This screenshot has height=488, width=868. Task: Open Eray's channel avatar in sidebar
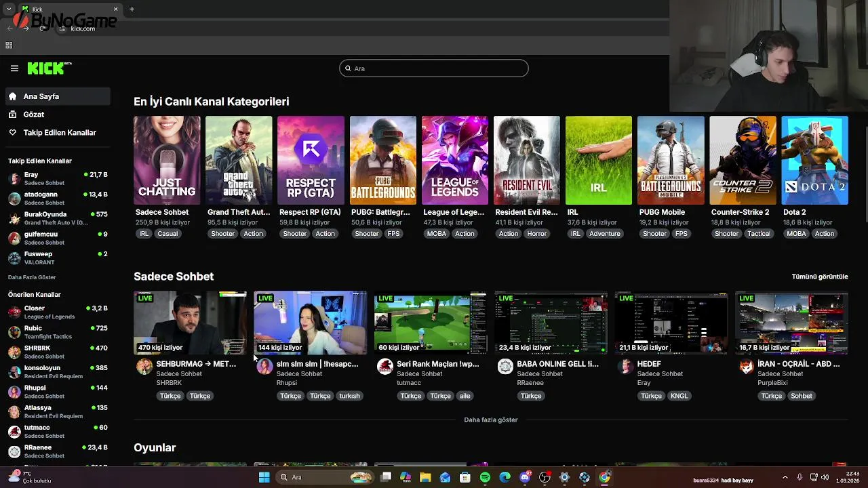point(14,179)
